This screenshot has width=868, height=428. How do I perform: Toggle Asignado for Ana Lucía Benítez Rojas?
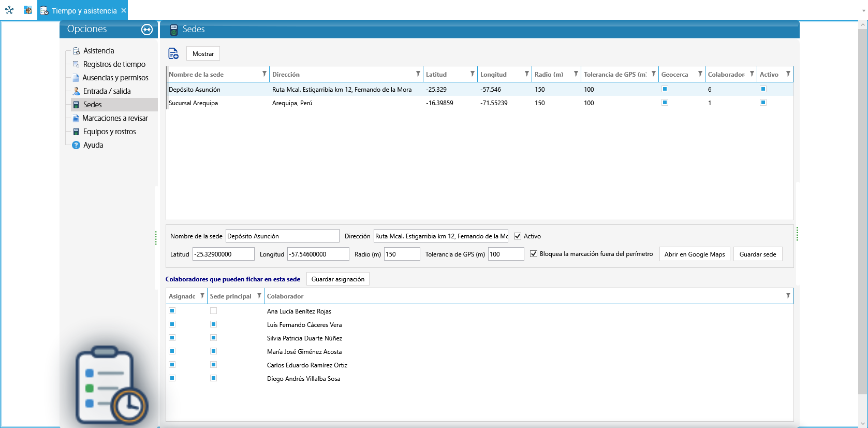[x=172, y=311]
